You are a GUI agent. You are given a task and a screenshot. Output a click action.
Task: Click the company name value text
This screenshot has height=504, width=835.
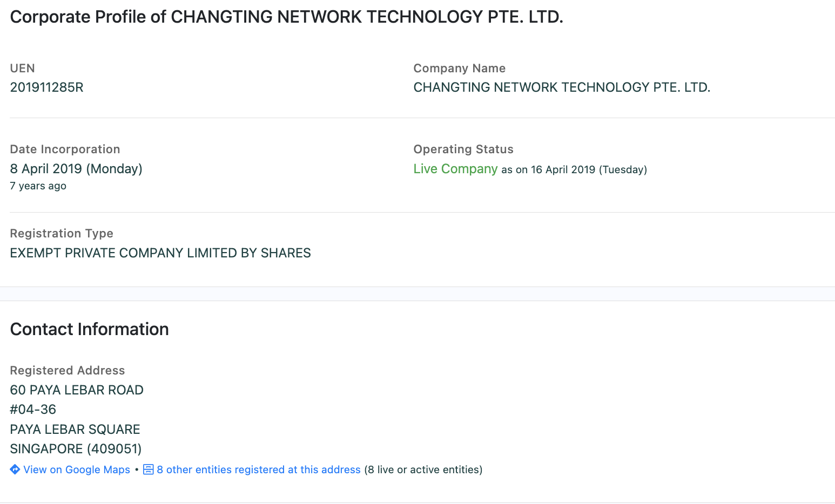(562, 87)
